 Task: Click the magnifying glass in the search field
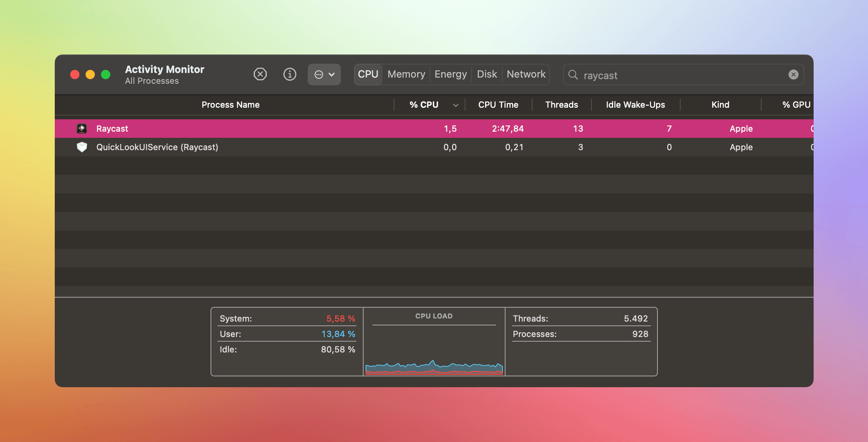(x=573, y=75)
